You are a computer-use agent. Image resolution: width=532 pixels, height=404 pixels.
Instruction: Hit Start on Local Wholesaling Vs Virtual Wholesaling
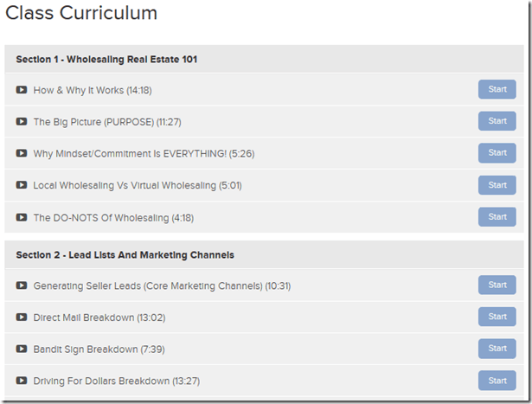pos(497,185)
